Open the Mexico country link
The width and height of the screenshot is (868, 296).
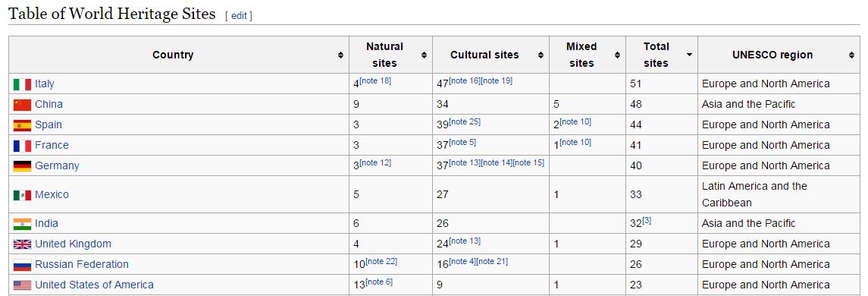pos(52,194)
